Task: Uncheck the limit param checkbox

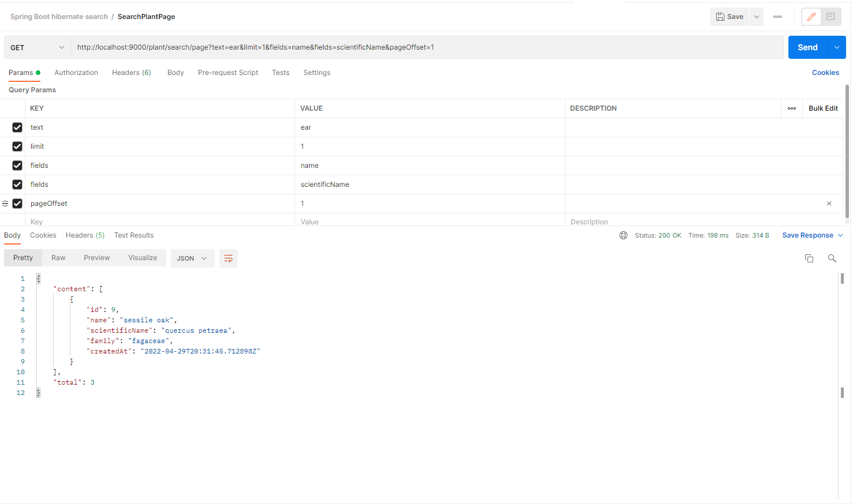Action: 17,146
